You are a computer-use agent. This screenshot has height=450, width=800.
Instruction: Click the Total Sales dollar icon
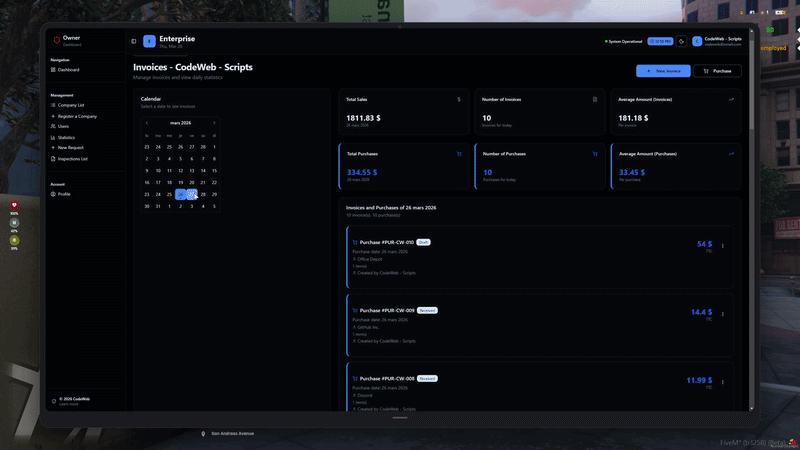pos(459,99)
